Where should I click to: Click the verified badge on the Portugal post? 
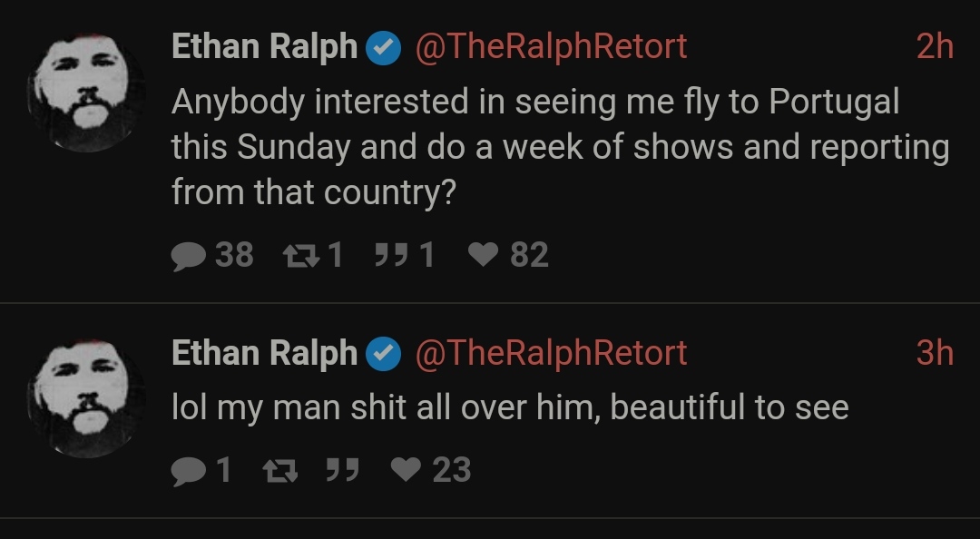click(383, 47)
